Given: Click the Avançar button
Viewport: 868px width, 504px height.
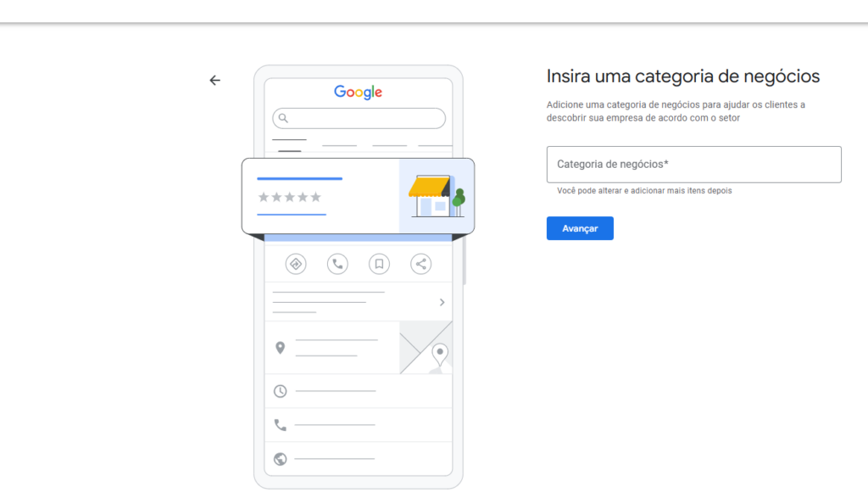Looking at the screenshot, I should [580, 228].
